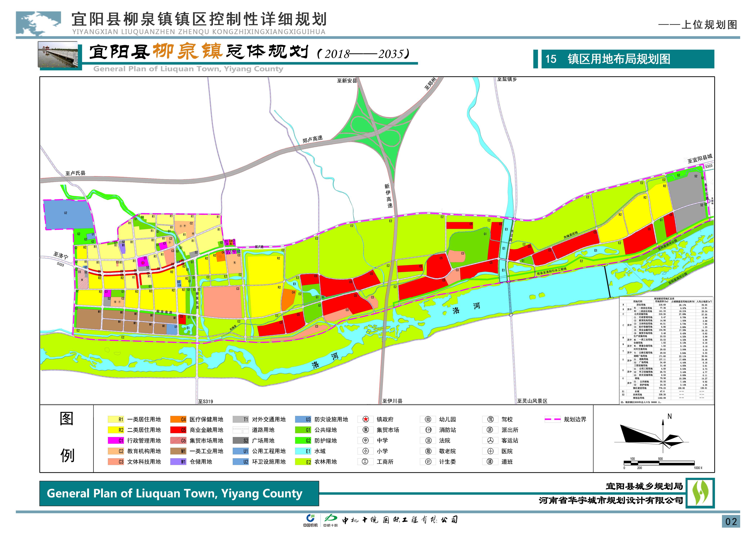Click the T1 对外交通用地 grey swatch
This screenshot has height=535, width=756.
tap(241, 419)
